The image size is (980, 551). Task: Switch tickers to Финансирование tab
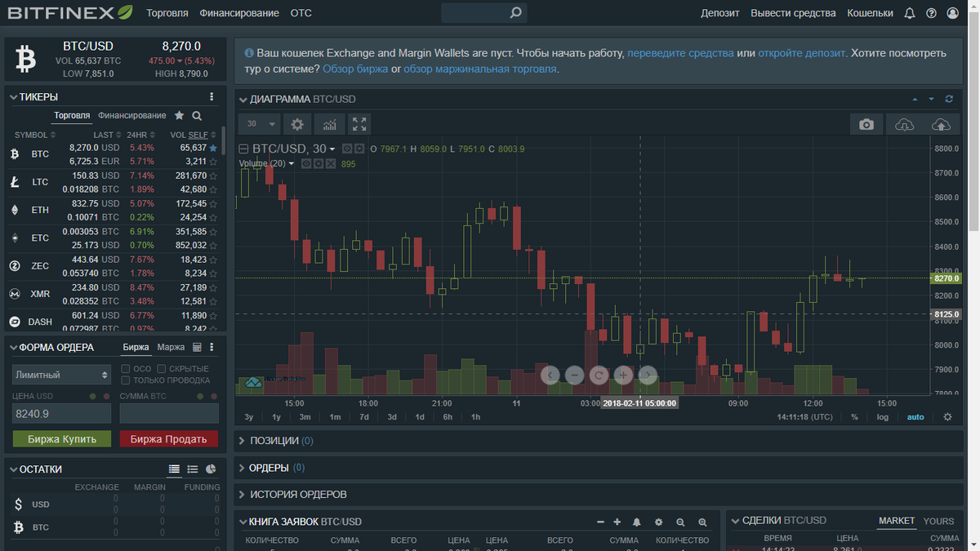tap(132, 116)
